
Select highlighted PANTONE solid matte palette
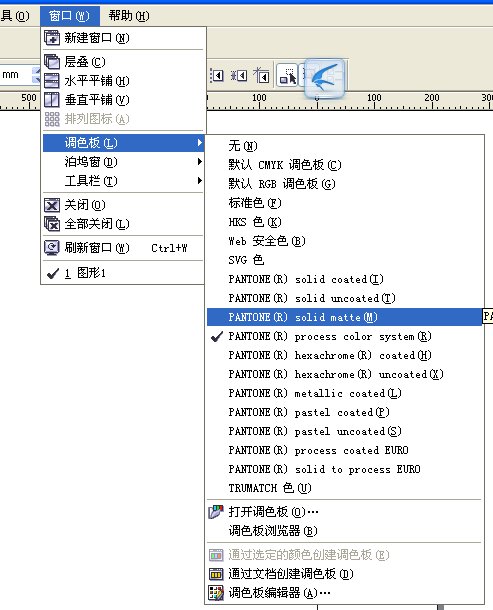click(x=344, y=317)
